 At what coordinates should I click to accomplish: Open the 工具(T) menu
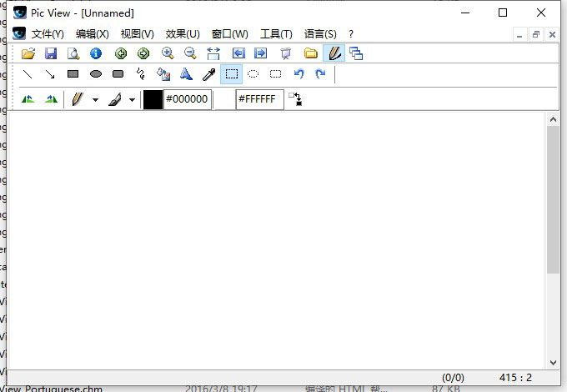pyautogui.click(x=276, y=34)
